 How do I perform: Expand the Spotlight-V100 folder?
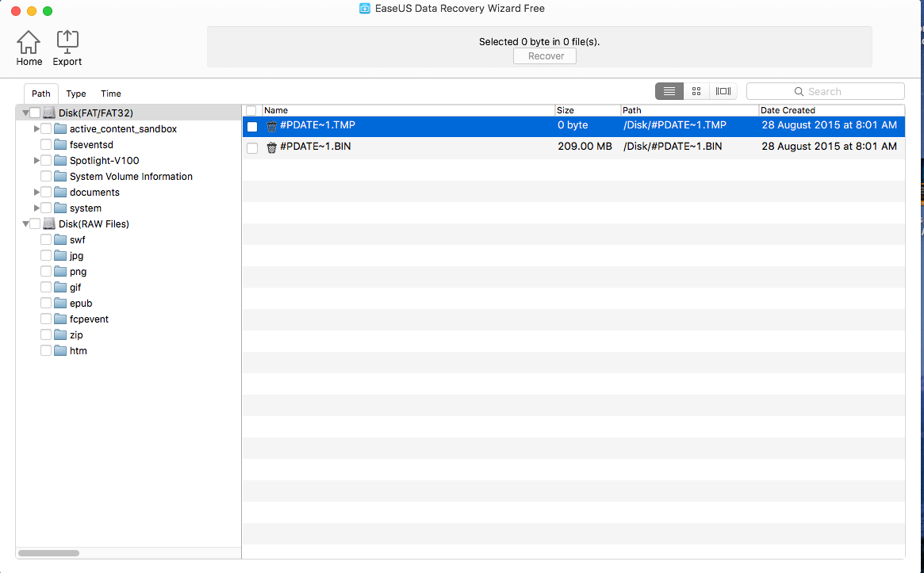36,160
